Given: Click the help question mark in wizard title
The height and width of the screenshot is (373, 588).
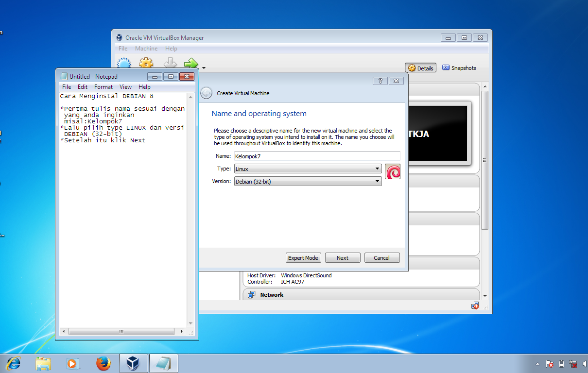Looking at the screenshot, I should [x=380, y=81].
